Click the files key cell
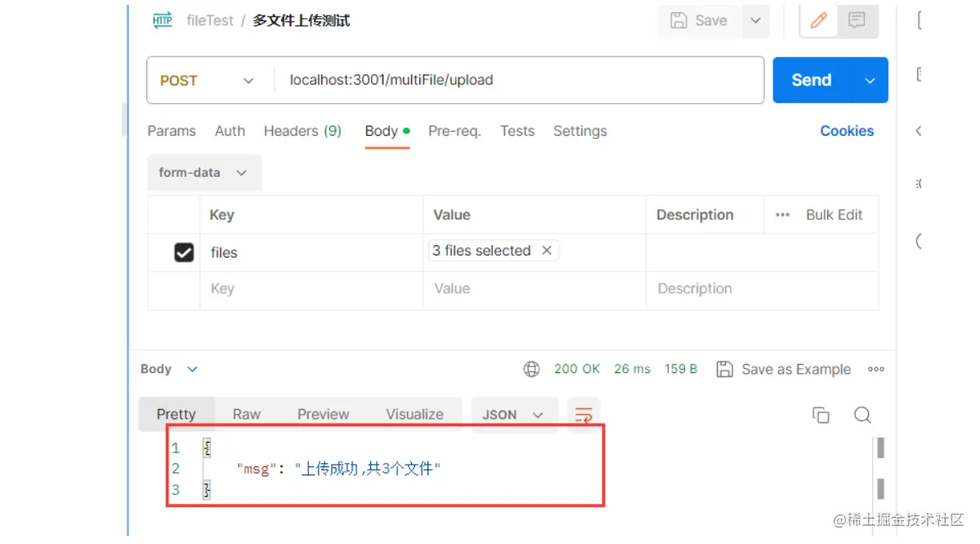This screenshot has height=544, width=980. [311, 253]
